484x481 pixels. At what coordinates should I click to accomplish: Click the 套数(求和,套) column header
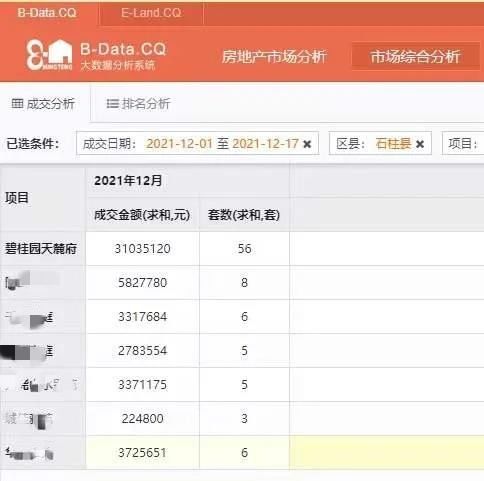coord(244,215)
